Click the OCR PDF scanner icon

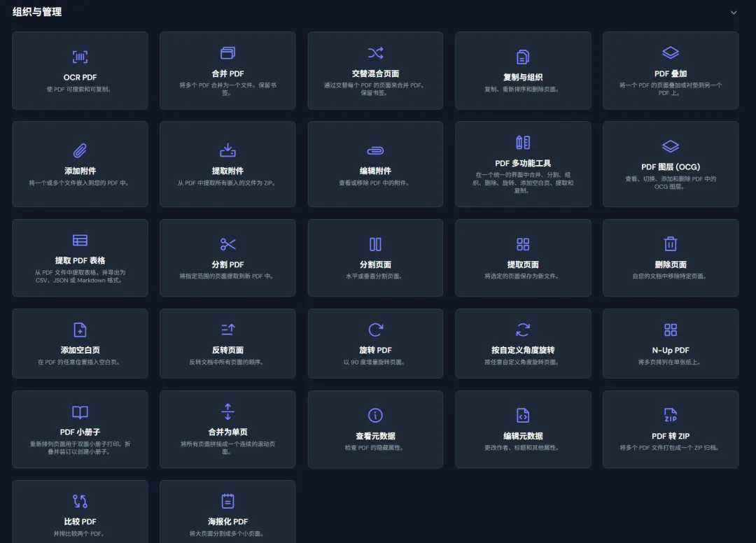[80, 57]
